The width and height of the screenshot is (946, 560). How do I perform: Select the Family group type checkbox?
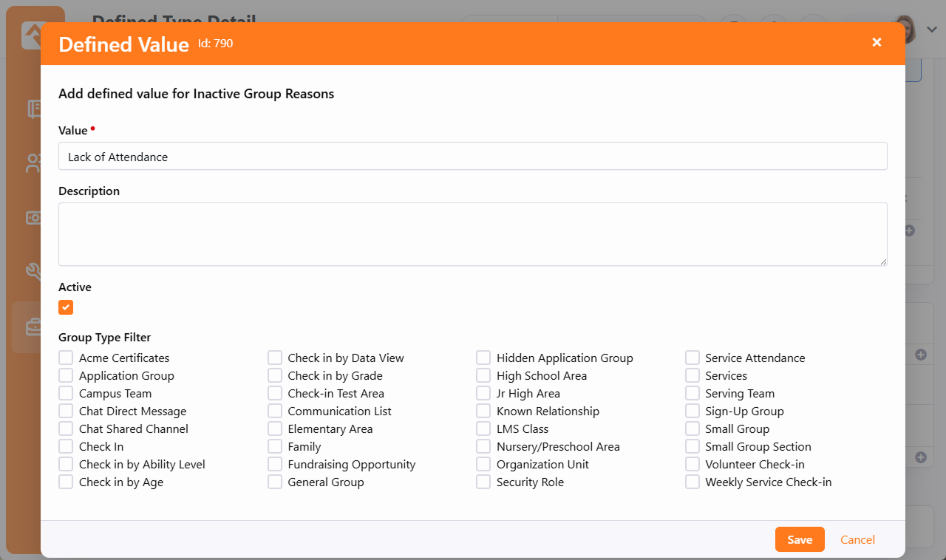coord(275,446)
